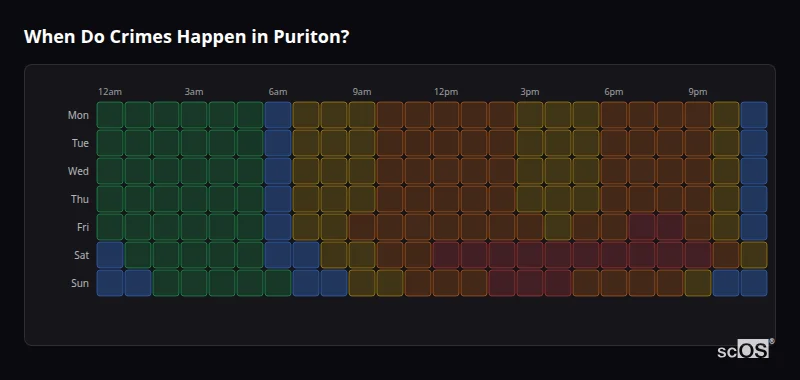Click the Wednesday 11pm blue cell

754,171
